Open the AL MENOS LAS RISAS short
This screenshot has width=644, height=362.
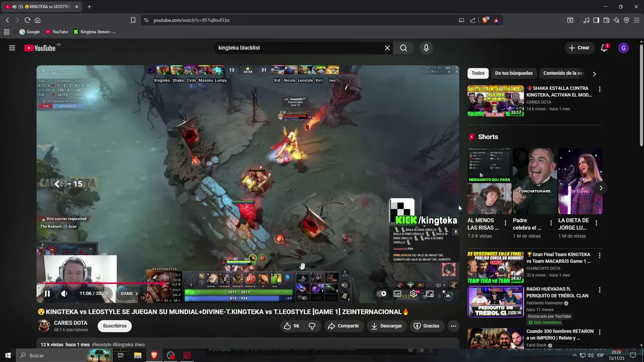coord(489,181)
